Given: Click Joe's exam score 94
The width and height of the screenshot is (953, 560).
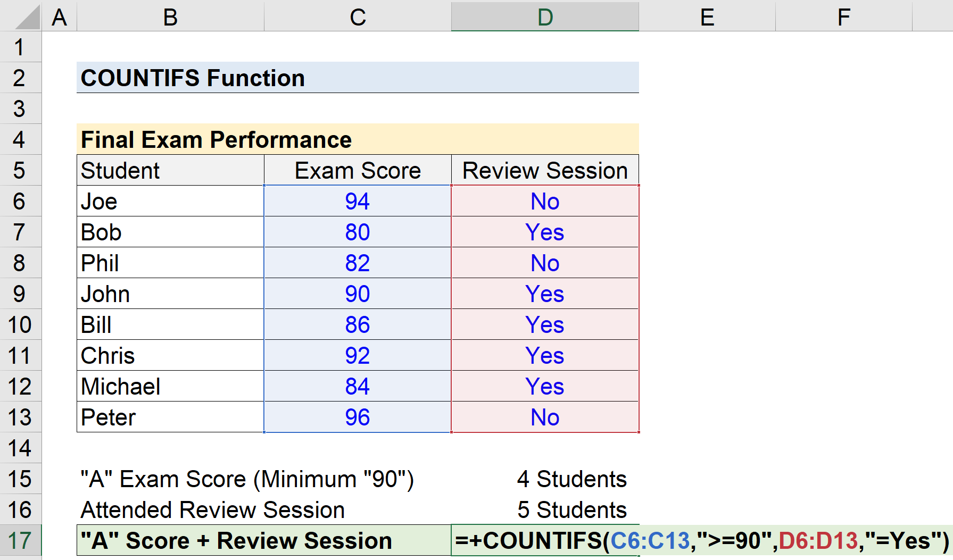Looking at the screenshot, I should click(x=358, y=201).
